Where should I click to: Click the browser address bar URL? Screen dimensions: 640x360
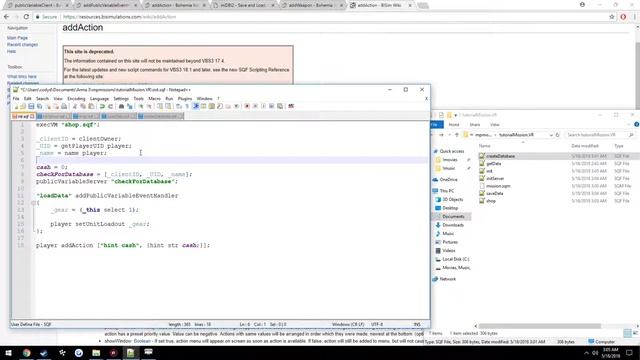point(119,17)
